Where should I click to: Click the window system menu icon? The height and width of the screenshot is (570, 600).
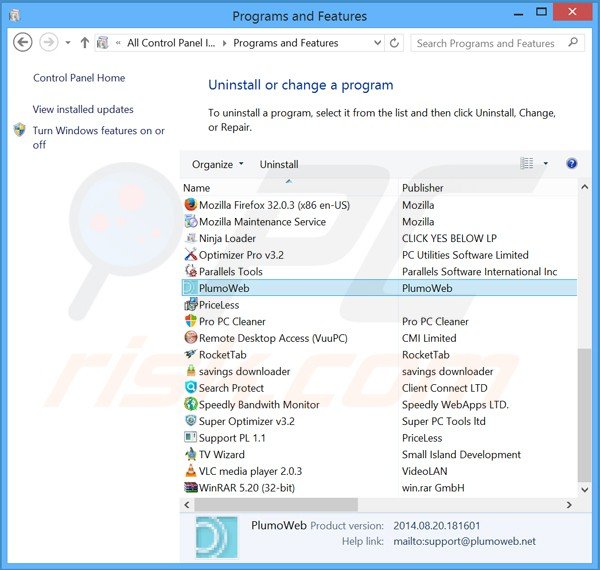[15, 15]
